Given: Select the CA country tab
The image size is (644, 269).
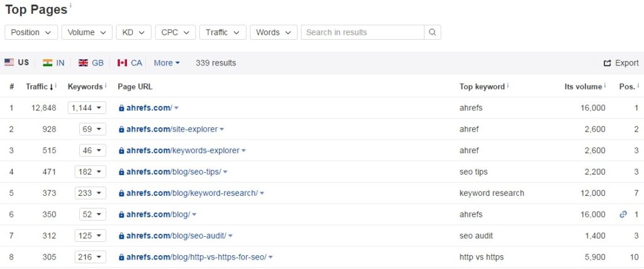Looking at the screenshot, I should (130, 63).
